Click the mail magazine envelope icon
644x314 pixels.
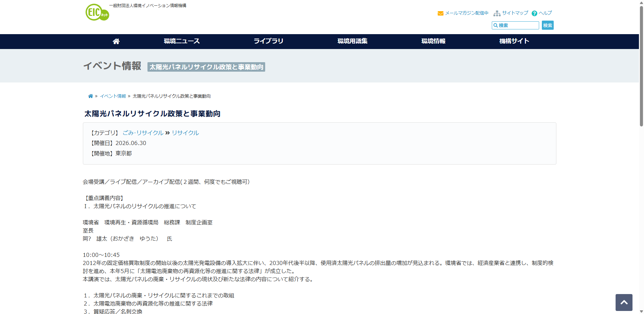[x=440, y=13]
